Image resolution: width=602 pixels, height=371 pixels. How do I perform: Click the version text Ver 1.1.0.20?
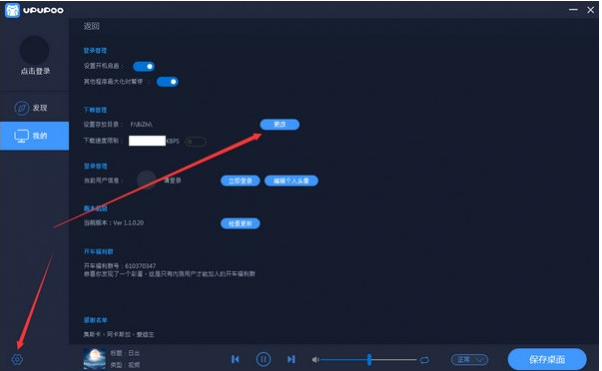click(x=128, y=223)
